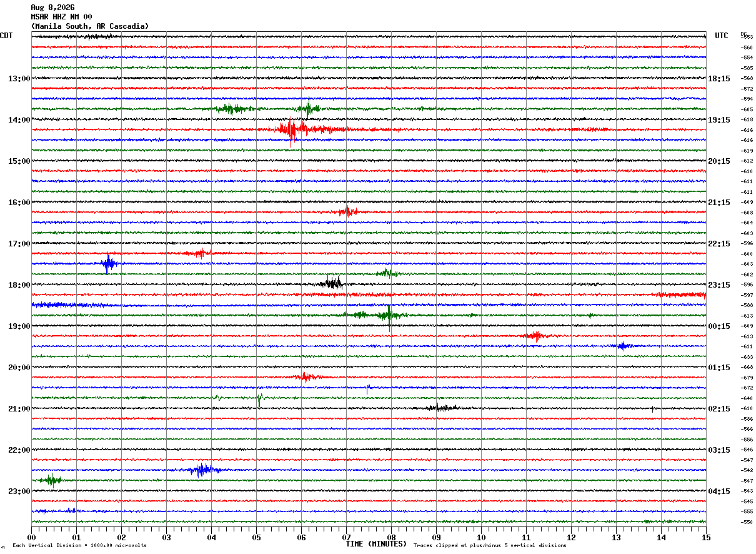Click the red event after the 16:00 trace
Viewport: 756px width, 554px height.
tap(347, 211)
